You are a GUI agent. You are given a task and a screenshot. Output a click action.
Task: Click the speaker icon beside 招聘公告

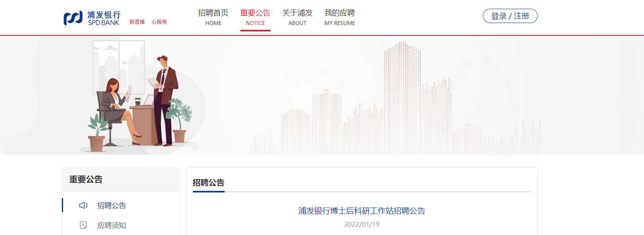tap(83, 205)
